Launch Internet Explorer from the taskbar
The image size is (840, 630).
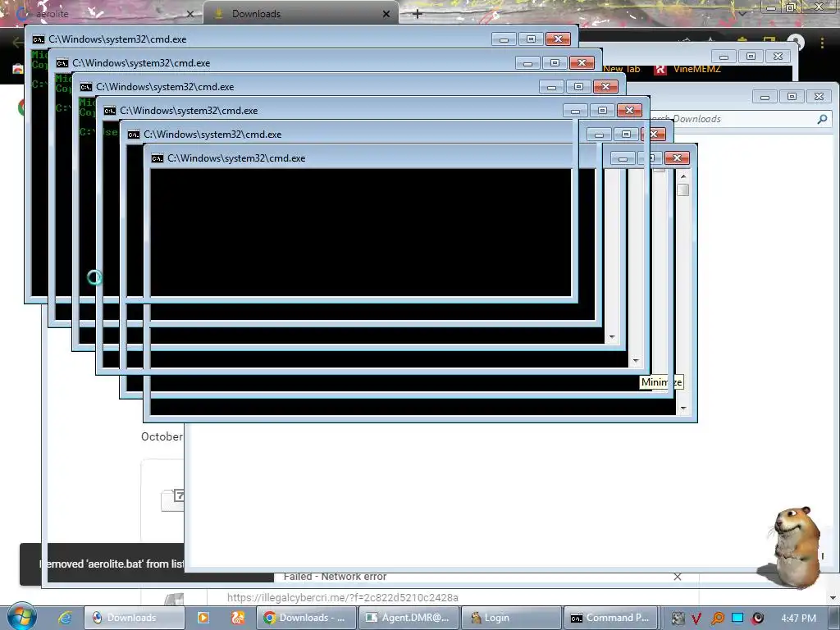pos(65,618)
